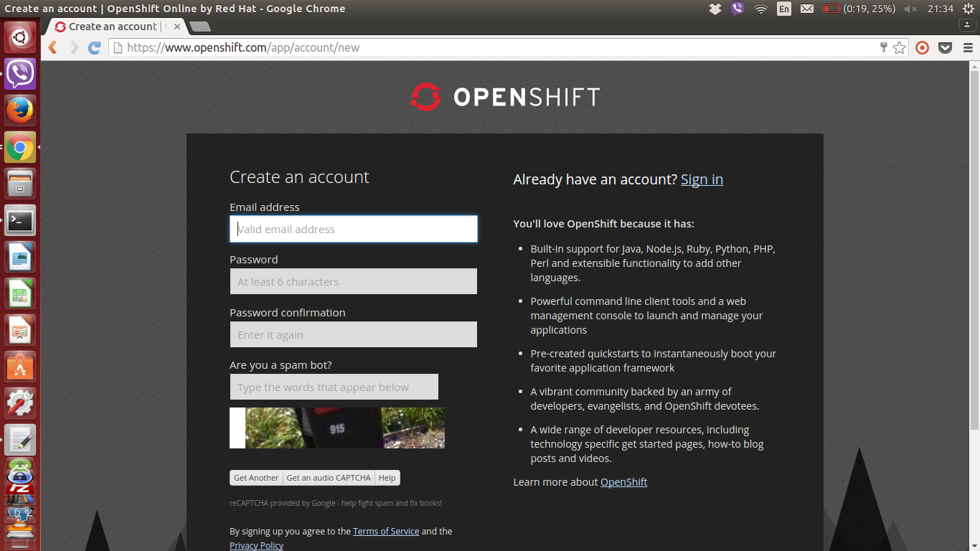Image resolution: width=980 pixels, height=551 pixels.
Task: Open the Ubuntu Dash launcher
Action: pos(20,37)
